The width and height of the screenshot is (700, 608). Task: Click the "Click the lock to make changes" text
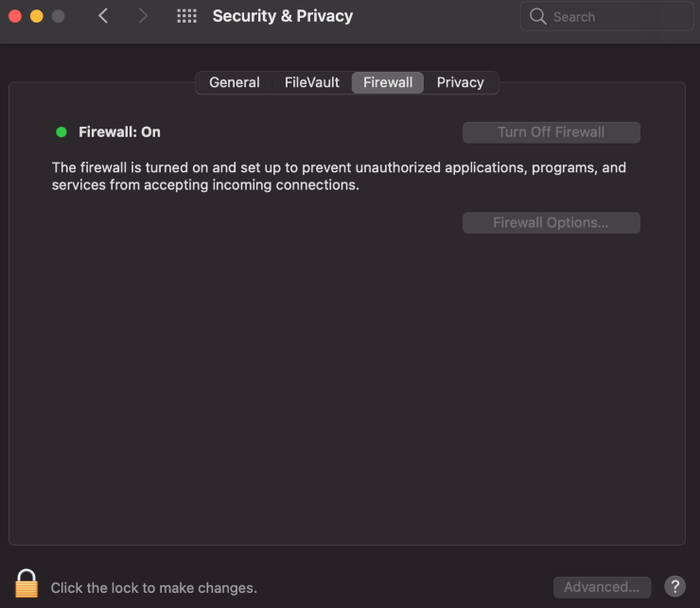pyautogui.click(x=153, y=588)
